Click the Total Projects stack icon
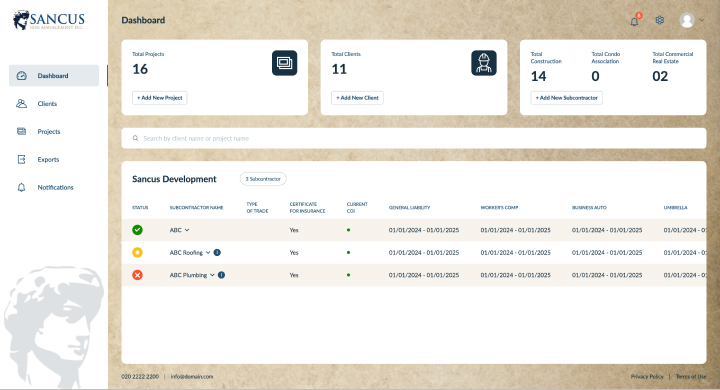This screenshot has height=390, width=720. pos(284,63)
